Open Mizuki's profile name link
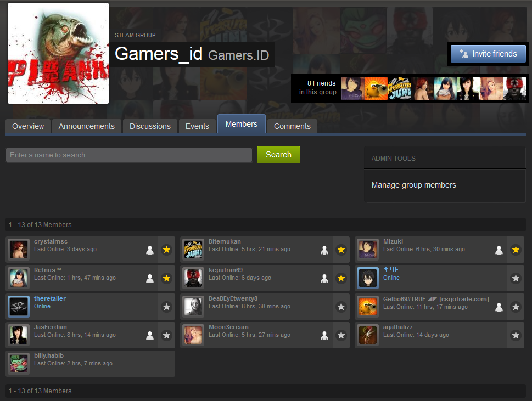This screenshot has height=401, width=532. click(x=393, y=241)
